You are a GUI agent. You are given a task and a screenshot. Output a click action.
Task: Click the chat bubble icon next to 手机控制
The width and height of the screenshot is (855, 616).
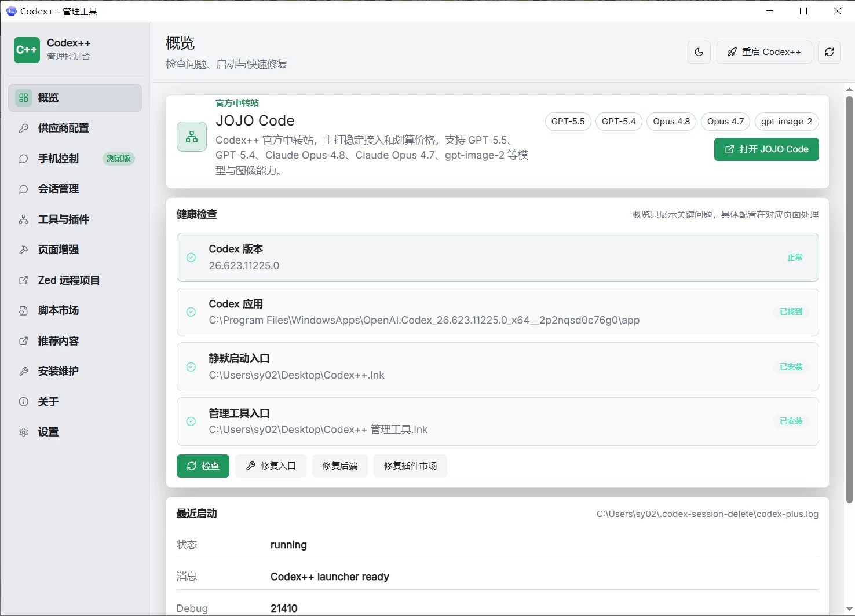(x=24, y=159)
